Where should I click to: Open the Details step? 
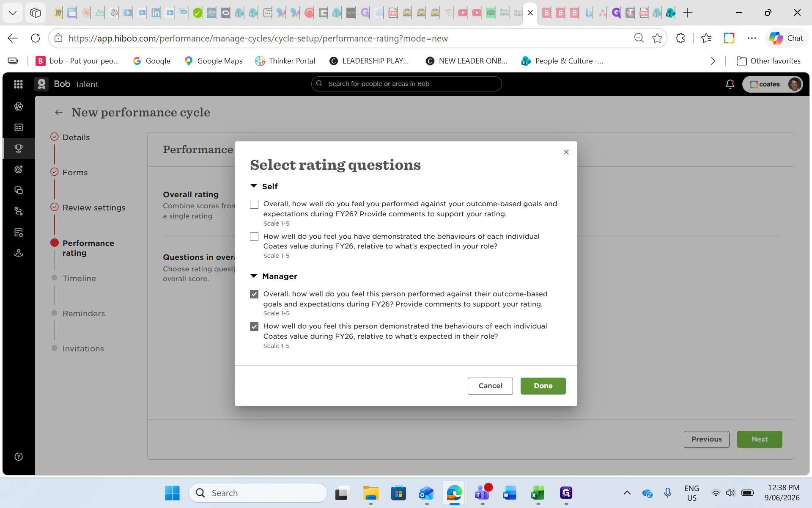76,137
